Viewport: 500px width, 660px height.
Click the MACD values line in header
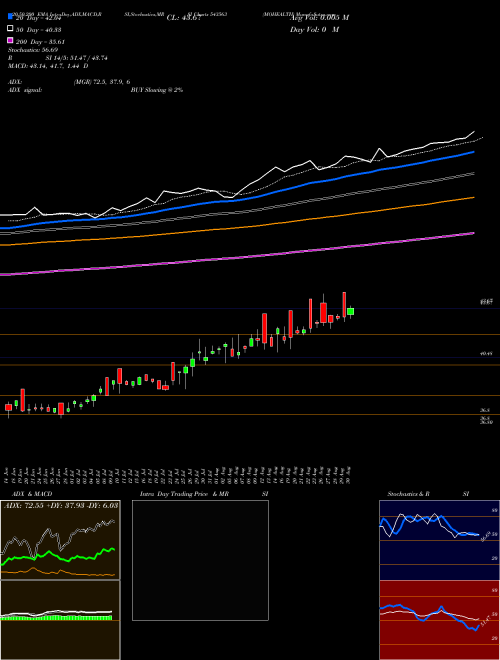48,66
